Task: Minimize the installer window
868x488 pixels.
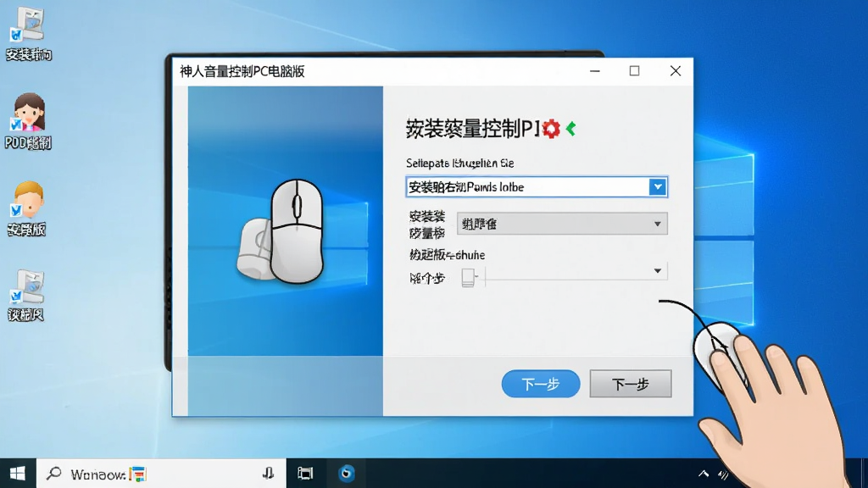Action: (595, 71)
